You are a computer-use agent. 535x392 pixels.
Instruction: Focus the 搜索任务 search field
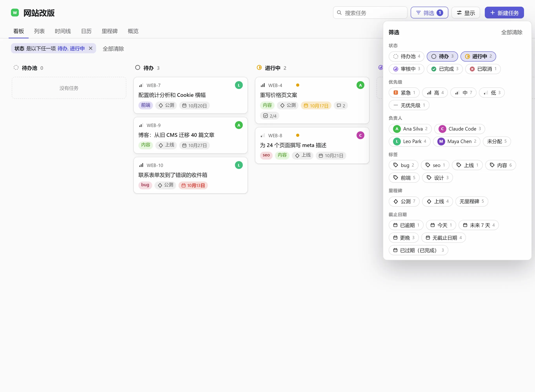point(370,13)
